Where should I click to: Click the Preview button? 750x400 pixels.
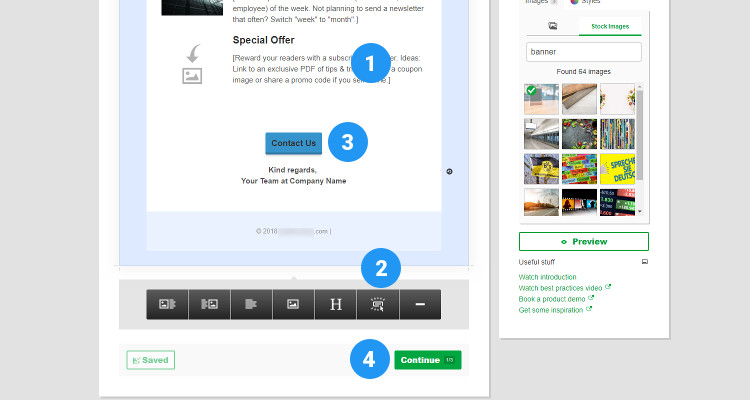click(584, 242)
